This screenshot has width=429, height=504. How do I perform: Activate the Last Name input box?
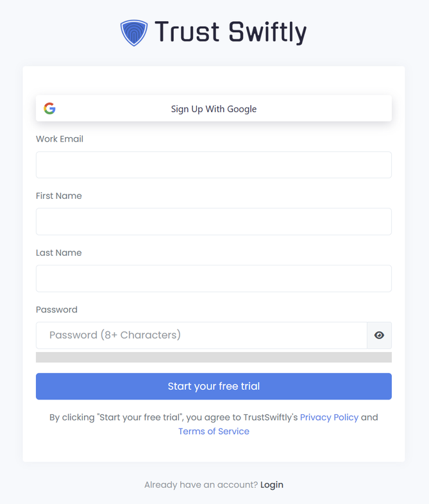(x=214, y=278)
